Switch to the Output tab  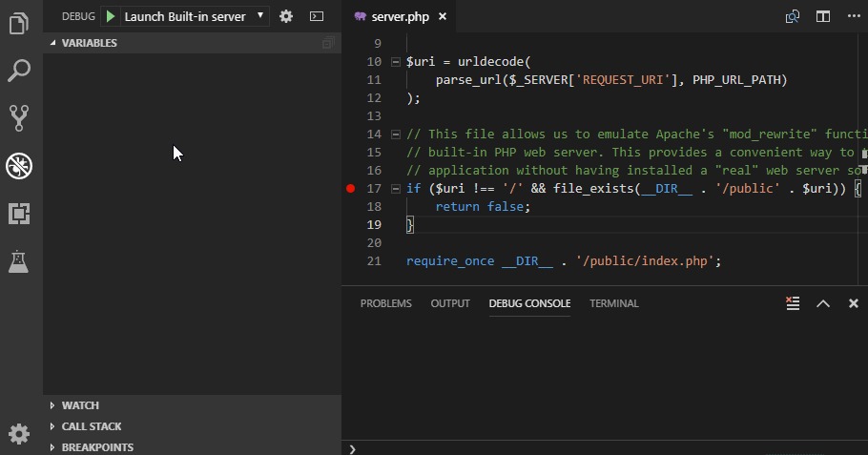(x=450, y=303)
